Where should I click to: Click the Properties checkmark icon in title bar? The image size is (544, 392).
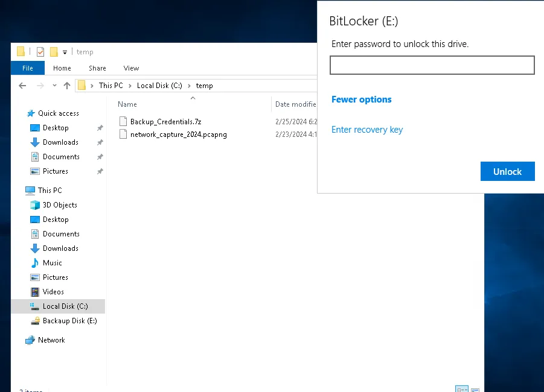40,52
